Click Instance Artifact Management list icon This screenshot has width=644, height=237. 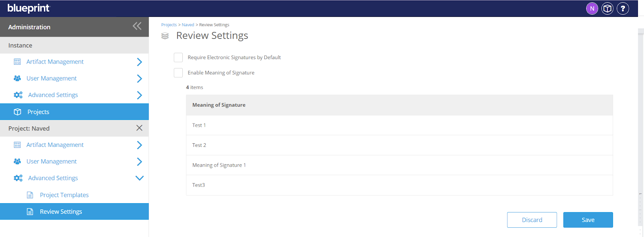(17, 62)
